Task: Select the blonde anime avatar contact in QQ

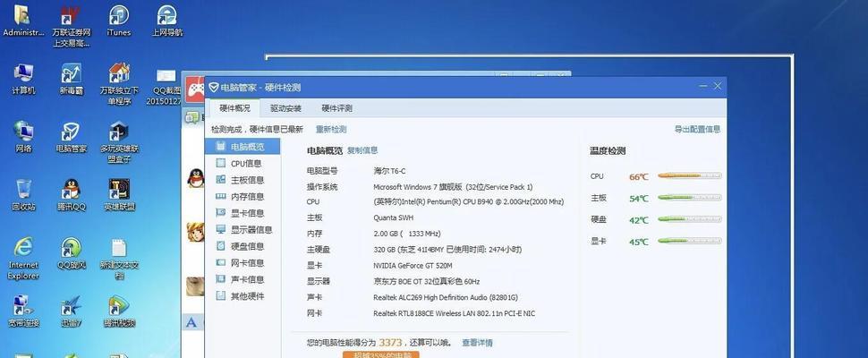Action: coord(195,231)
